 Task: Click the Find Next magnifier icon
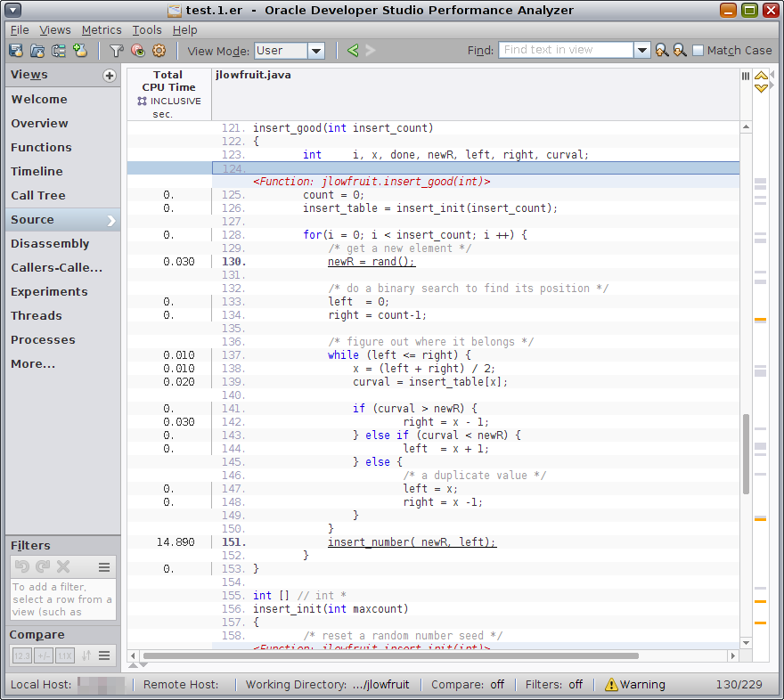click(x=679, y=51)
